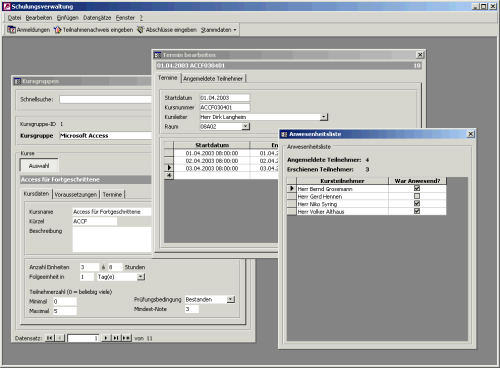Toggle attendance checkbox for Herr Niko Syring
The height and width of the screenshot is (368, 500).
[417, 204]
